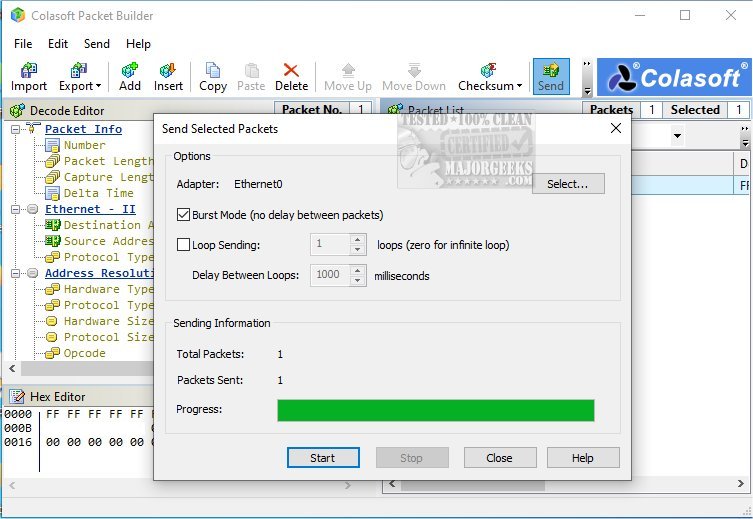Select the Destination Address field icon

tap(52, 225)
